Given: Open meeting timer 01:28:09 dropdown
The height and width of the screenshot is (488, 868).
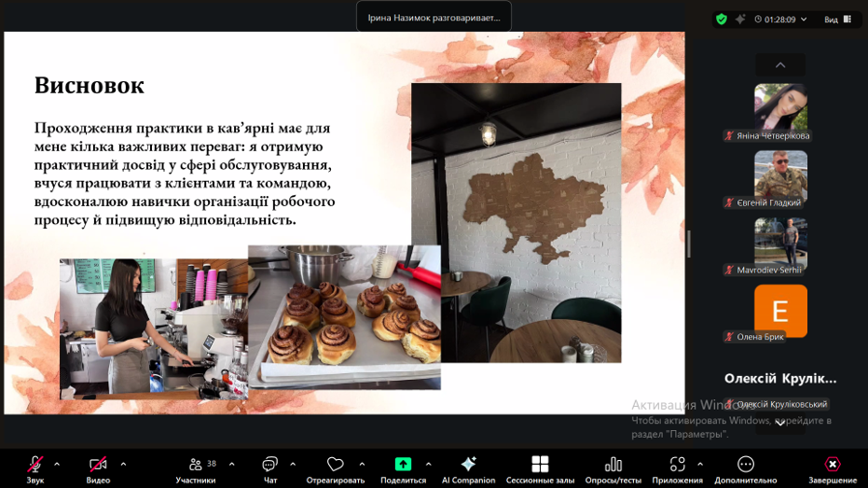Looking at the screenshot, I should (x=780, y=20).
